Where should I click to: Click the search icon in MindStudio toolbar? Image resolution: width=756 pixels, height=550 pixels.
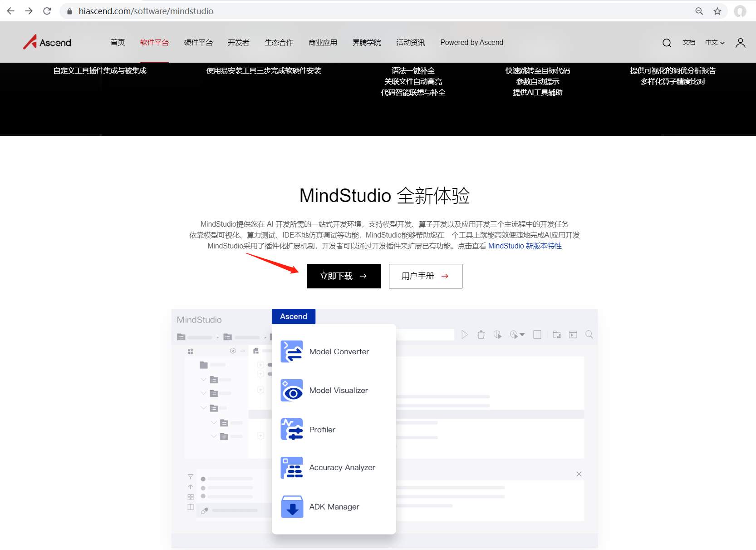[589, 335]
